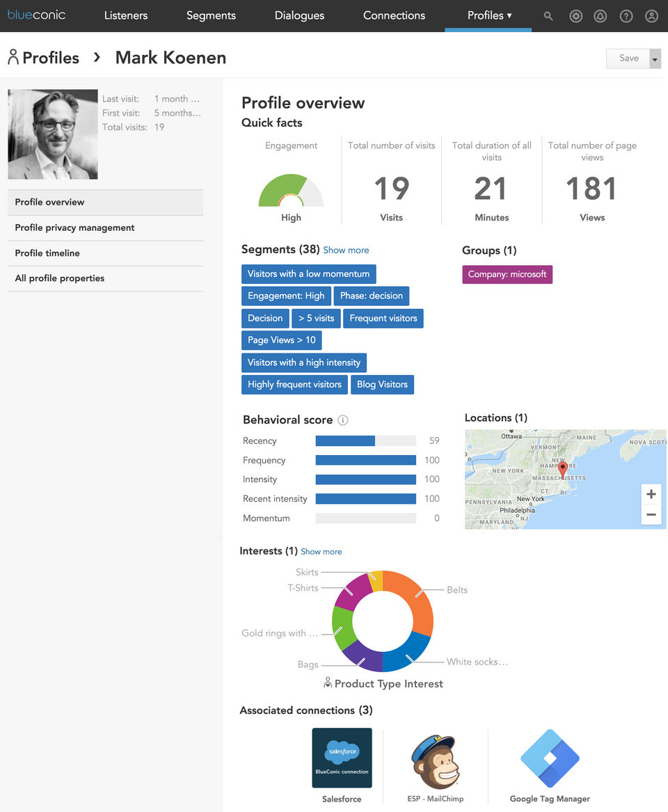The image size is (668, 812).
Task: Click the Frequent visitors segment tag
Action: [383, 318]
